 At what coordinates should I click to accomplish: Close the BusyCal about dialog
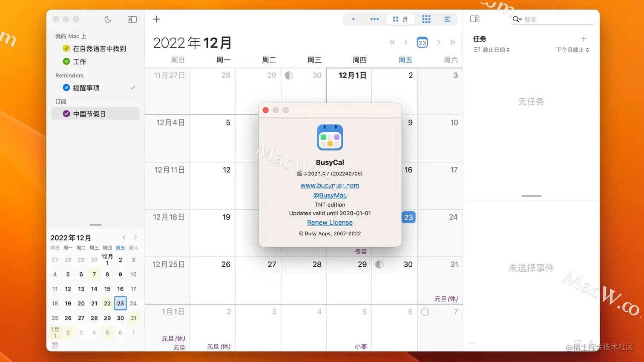(266, 110)
